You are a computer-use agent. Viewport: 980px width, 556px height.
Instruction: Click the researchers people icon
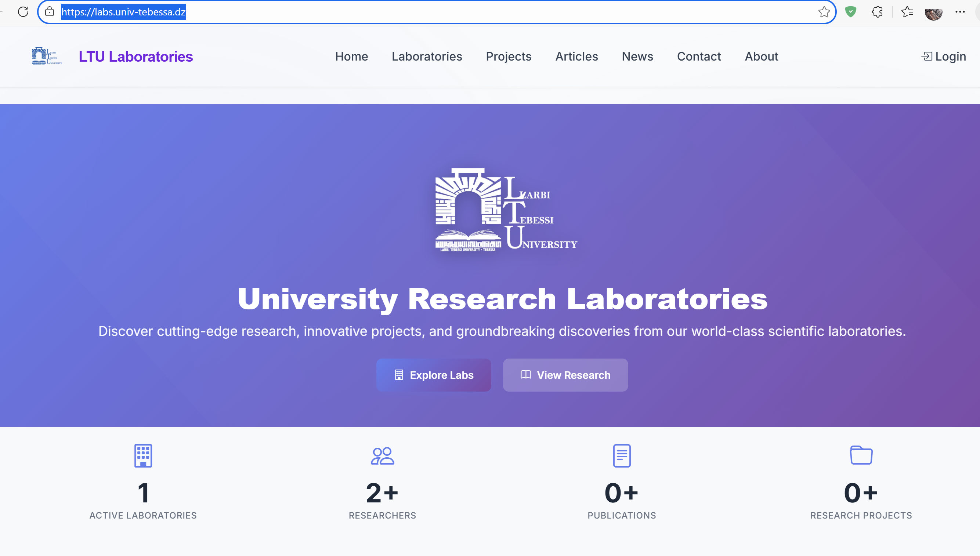(382, 455)
